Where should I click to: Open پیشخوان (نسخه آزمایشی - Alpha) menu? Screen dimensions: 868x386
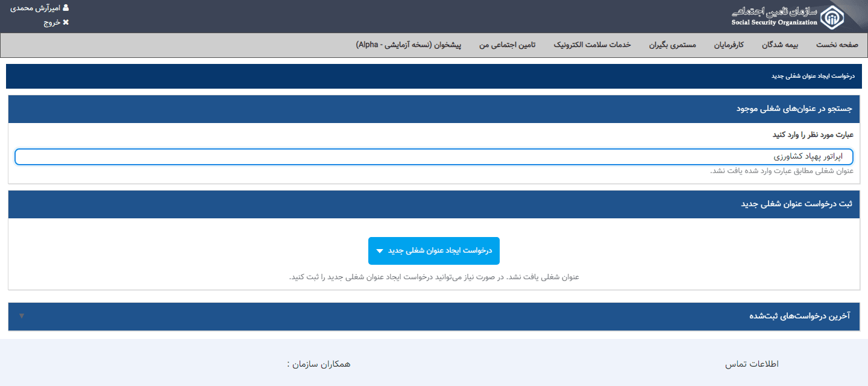409,45
